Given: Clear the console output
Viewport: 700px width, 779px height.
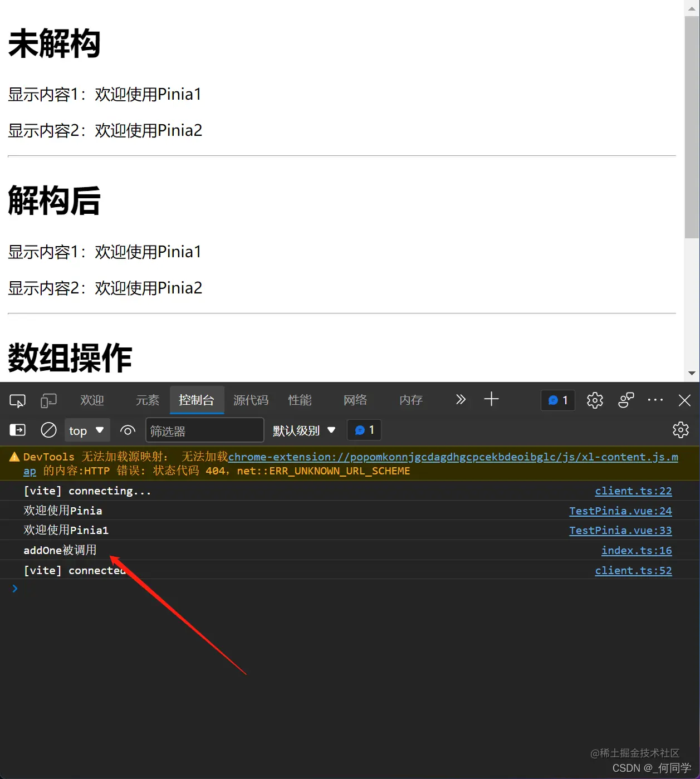Looking at the screenshot, I should tap(49, 430).
